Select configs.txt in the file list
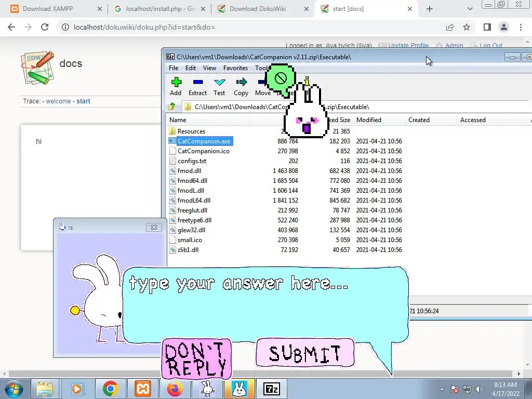The height and width of the screenshot is (399, 532). (x=192, y=161)
